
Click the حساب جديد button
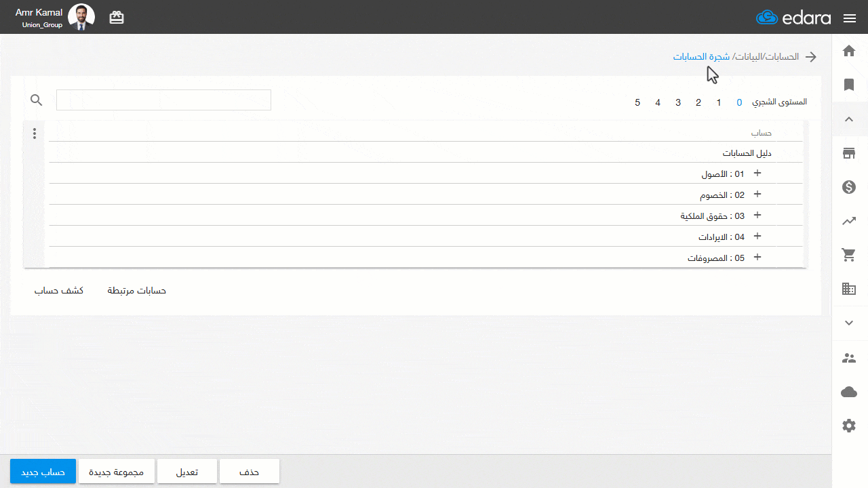coord(43,472)
